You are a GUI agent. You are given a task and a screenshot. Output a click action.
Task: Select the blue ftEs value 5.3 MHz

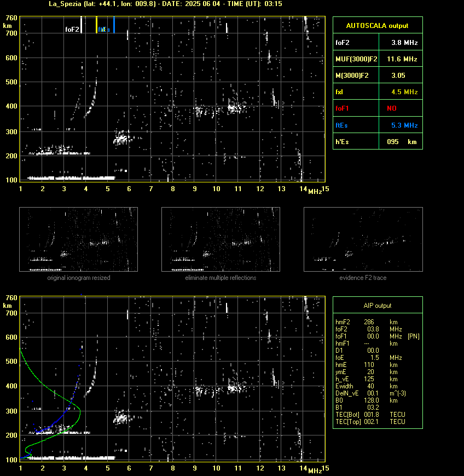404,125
